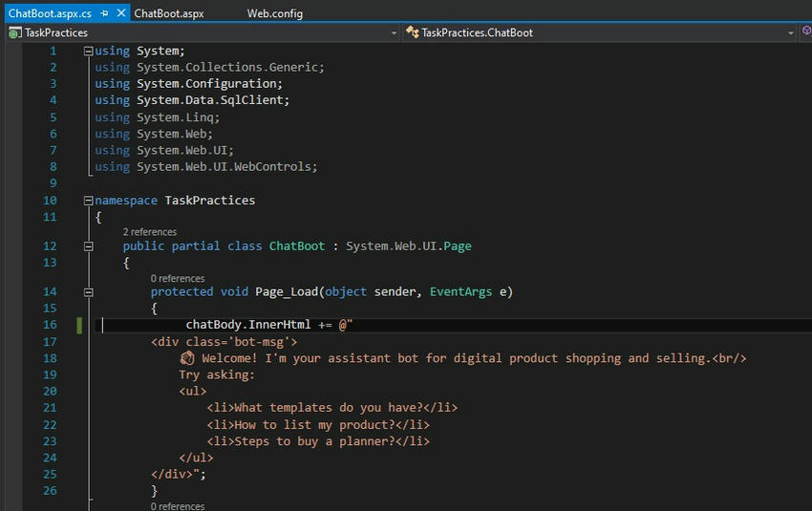This screenshot has height=511, width=812.
Task: Expand the TaskPractices.ChatBoot type dropdown
Action: 790,32
